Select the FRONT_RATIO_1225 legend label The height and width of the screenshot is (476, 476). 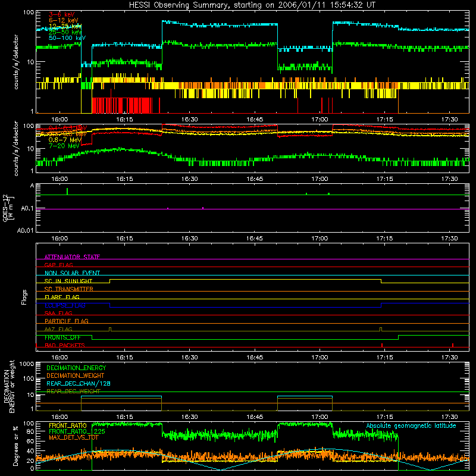click(77, 431)
